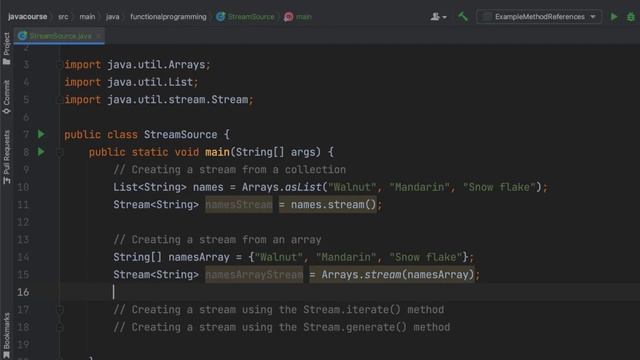Click the fold end marker at line 18
640x360 pixels.
tap(60, 327)
